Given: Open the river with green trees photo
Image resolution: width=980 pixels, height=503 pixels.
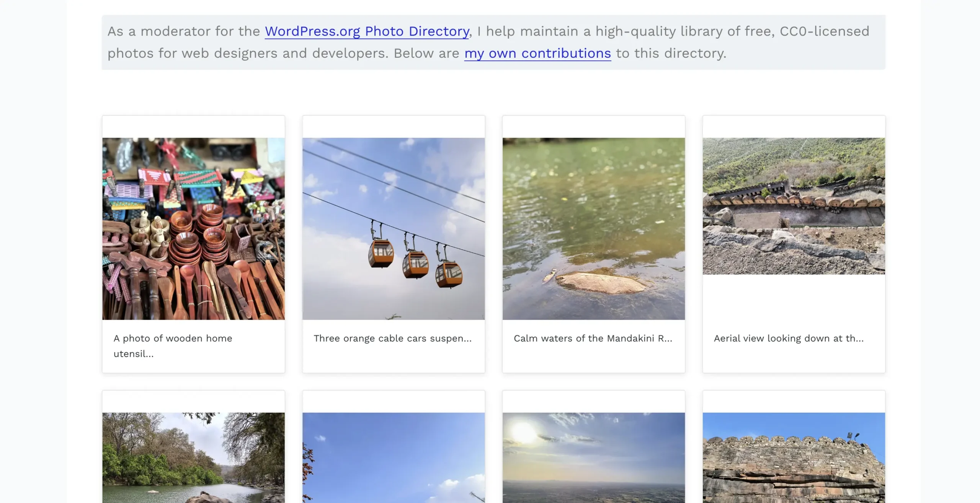Looking at the screenshot, I should tap(193, 457).
